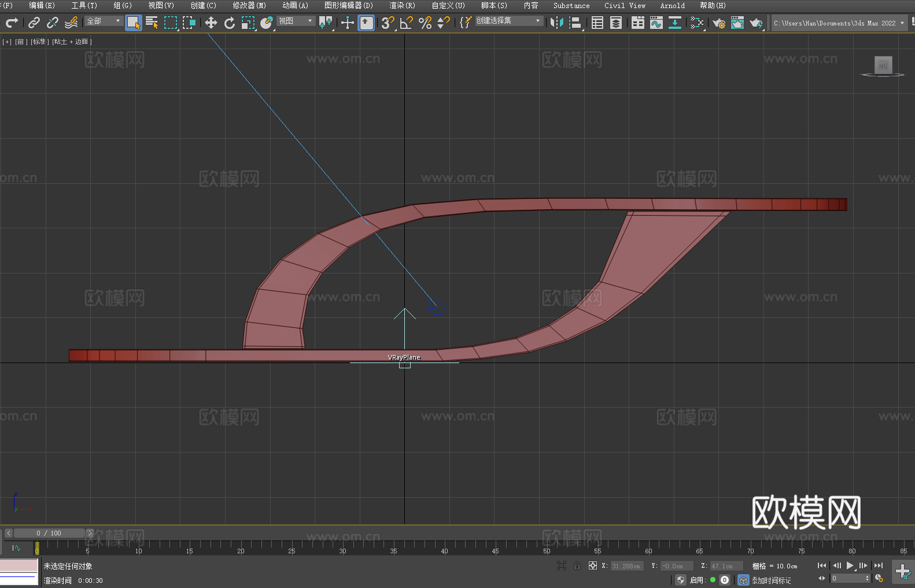The width and height of the screenshot is (915, 588).
Task: Choose rectangular selection region tool
Action: tap(171, 23)
